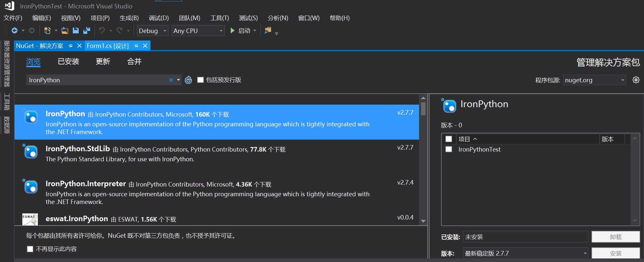This screenshot has width=644, height=262.
Task: Open the 文件(F) menu
Action: pos(13,18)
